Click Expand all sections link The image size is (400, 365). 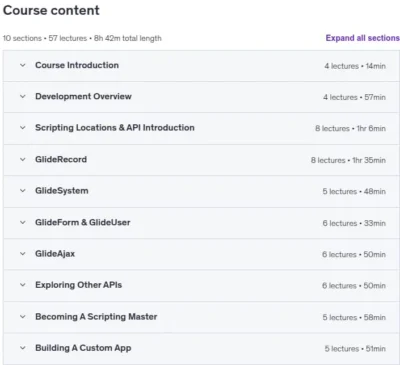point(363,38)
